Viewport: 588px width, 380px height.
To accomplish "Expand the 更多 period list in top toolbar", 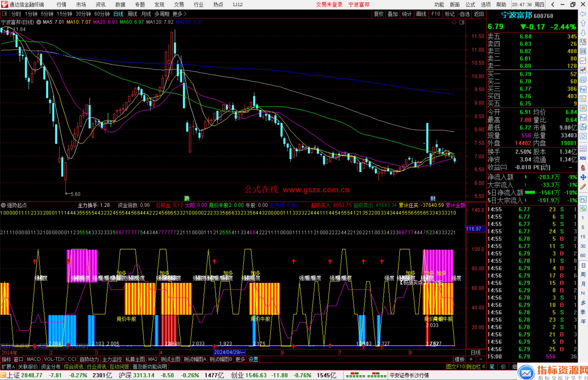I will 179,14.
